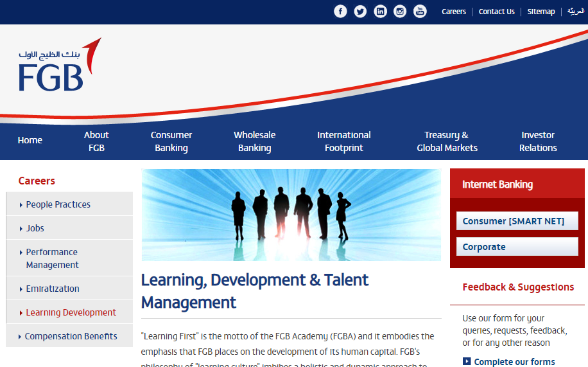Go to the Home menu item

(x=30, y=140)
